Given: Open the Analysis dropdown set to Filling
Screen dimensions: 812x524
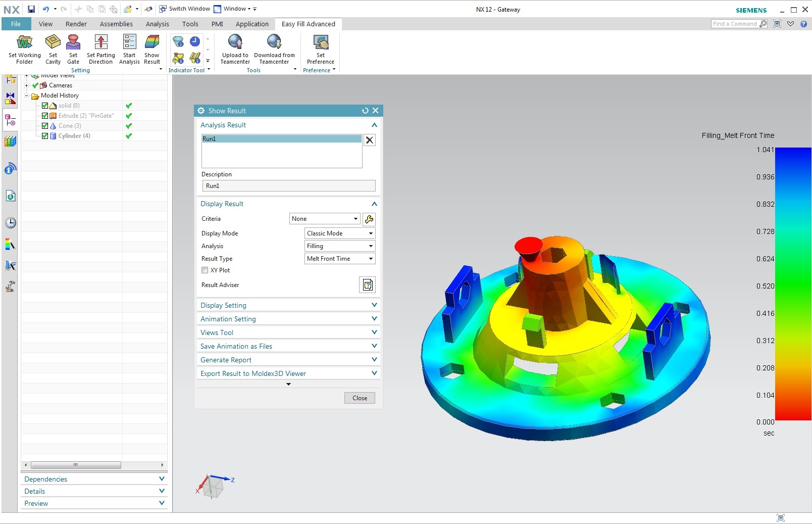Looking at the screenshot, I should [340, 246].
